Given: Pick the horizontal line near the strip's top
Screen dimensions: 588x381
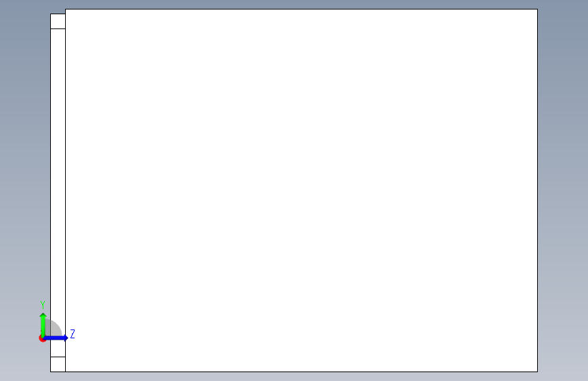Looking at the screenshot, I should pos(58,28).
